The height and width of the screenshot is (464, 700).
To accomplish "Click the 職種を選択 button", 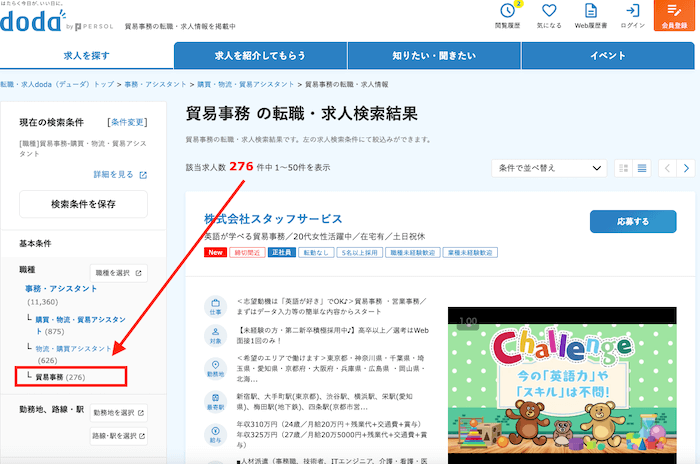I will pyautogui.click(x=119, y=273).
